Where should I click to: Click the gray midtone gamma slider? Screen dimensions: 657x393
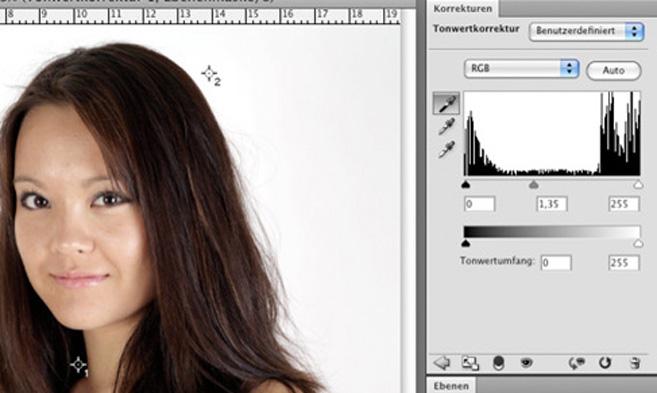533,184
